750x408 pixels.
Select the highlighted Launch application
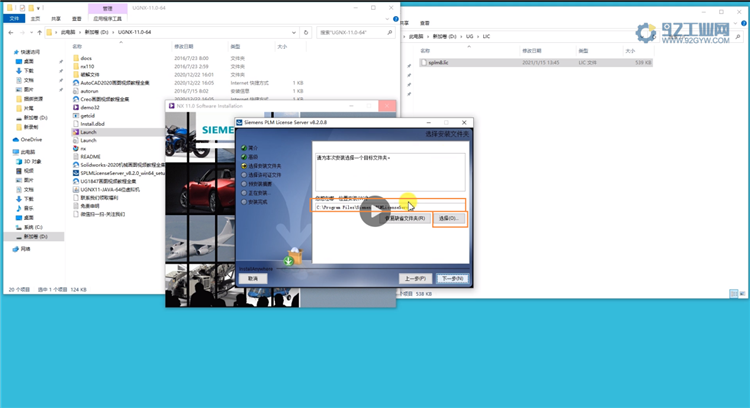point(88,132)
